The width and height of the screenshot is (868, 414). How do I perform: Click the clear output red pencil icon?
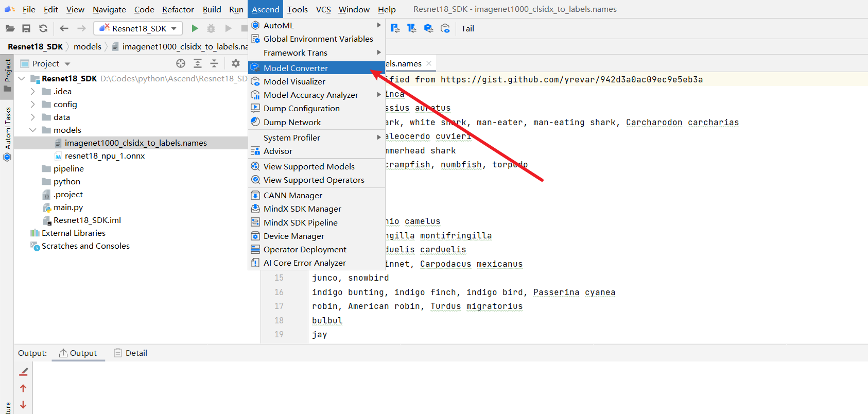(23, 372)
